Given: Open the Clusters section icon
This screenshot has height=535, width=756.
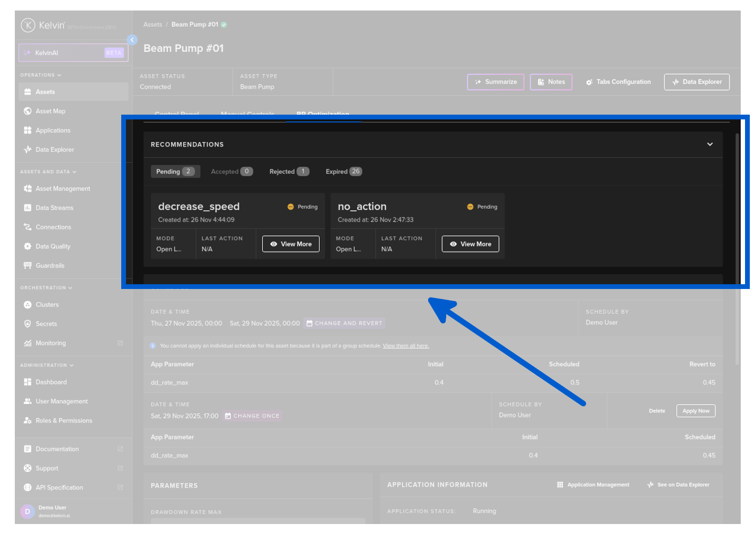Looking at the screenshot, I should tap(28, 305).
